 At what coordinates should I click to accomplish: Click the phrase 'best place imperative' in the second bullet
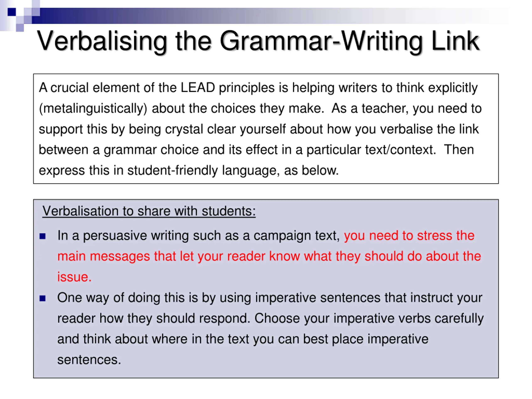[366, 339]
